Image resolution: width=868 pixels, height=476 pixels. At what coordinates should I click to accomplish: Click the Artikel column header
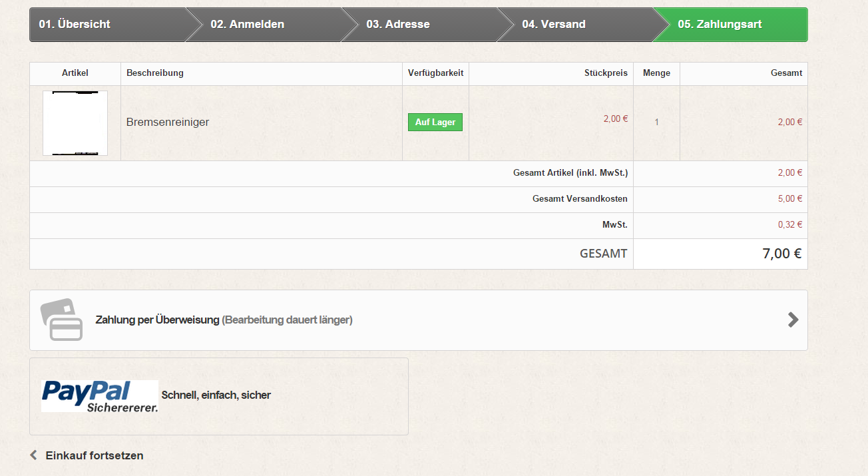click(x=75, y=73)
